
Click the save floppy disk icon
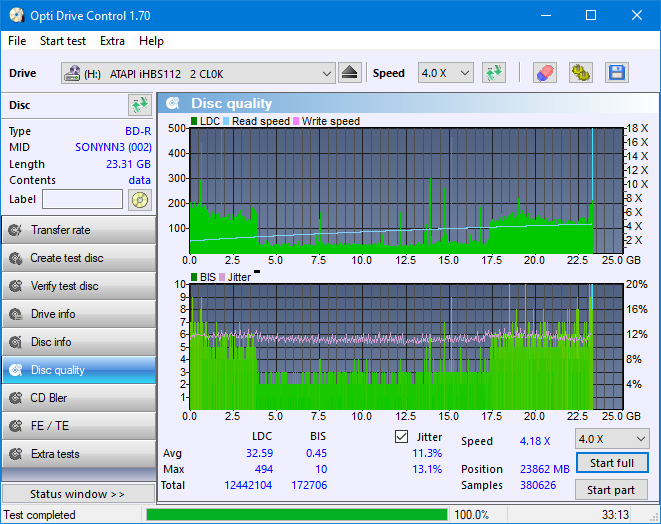(617, 73)
